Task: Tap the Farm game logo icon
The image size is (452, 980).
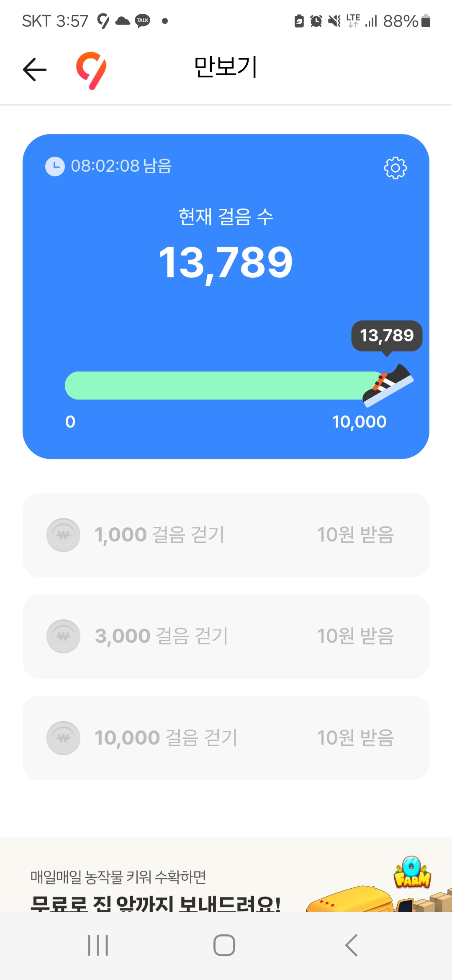Action: pyautogui.click(x=412, y=873)
